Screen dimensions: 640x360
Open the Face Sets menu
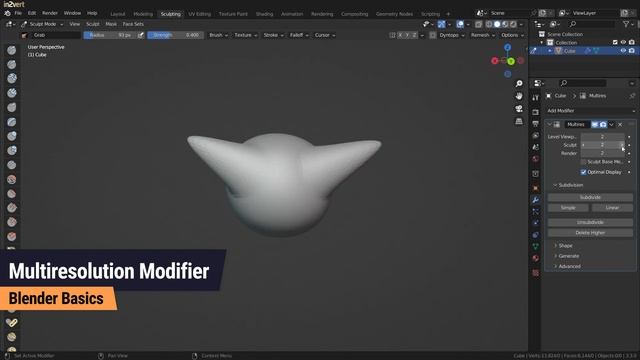tap(133, 24)
